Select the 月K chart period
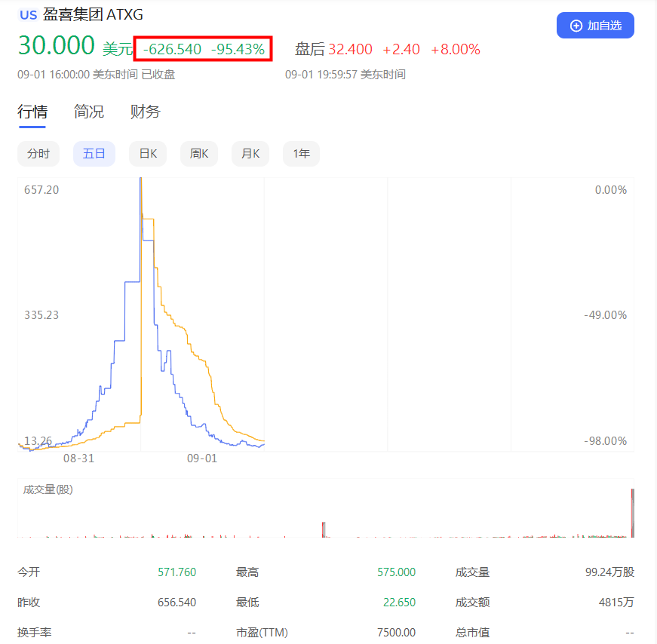The height and width of the screenshot is (644, 657). pyautogui.click(x=250, y=154)
